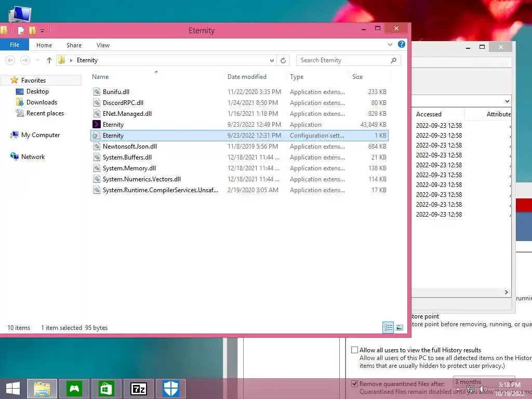Open Windows Defender shield on taskbar
Viewport: 532px width, 399px height.
(x=170, y=389)
